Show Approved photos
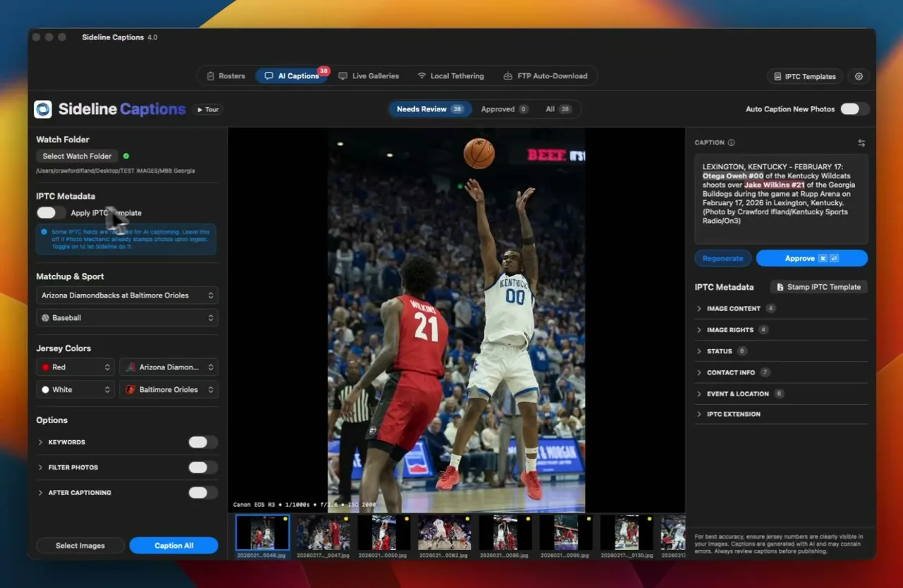The image size is (903, 588). (504, 109)
